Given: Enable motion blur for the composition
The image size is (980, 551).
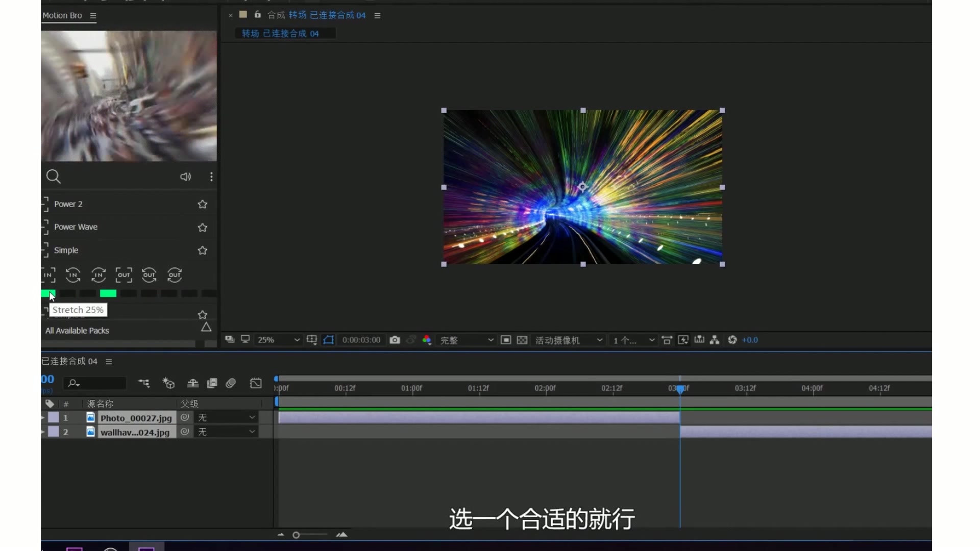Looking at the screenshot, I should tap(231, 383).
